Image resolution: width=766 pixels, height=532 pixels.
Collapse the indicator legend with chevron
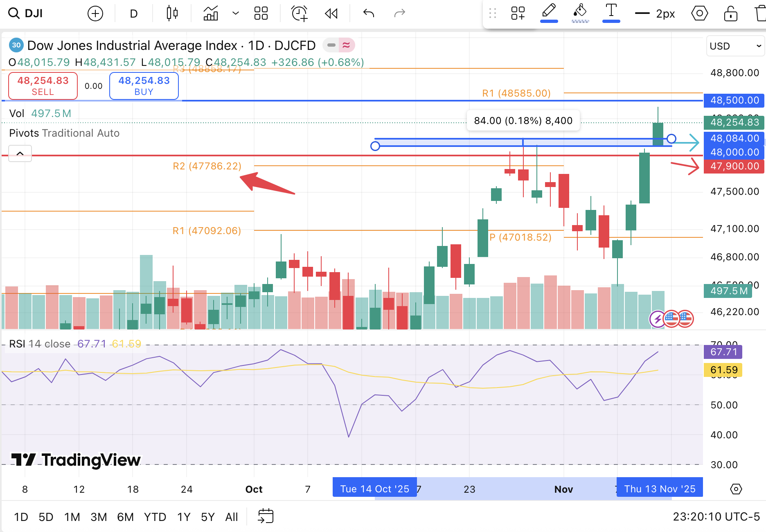click(20, 153)
